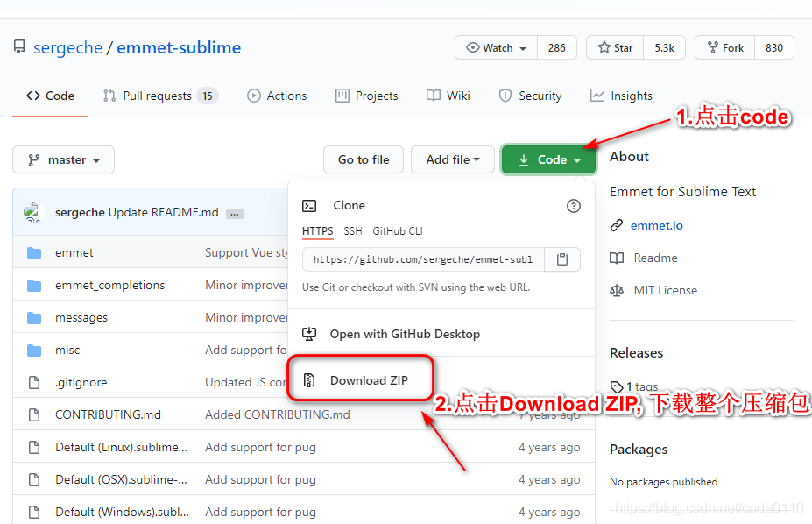This screenshot has width=812, height=524.
Task: Click the link chain icon beside emmet.io
Action: pyautogui.click(x=617, y=226)
